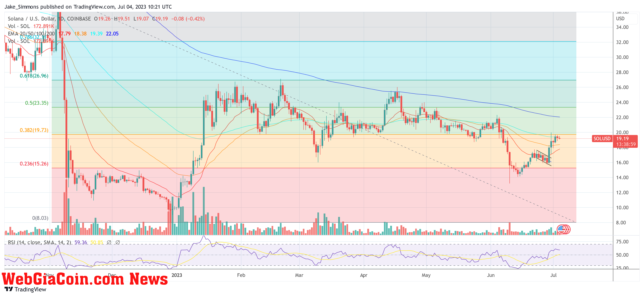Image resolution: width=644 pixels, height=297 pixels.
Task: Click the 12.00 price axis label
Action: click(622, 192)
